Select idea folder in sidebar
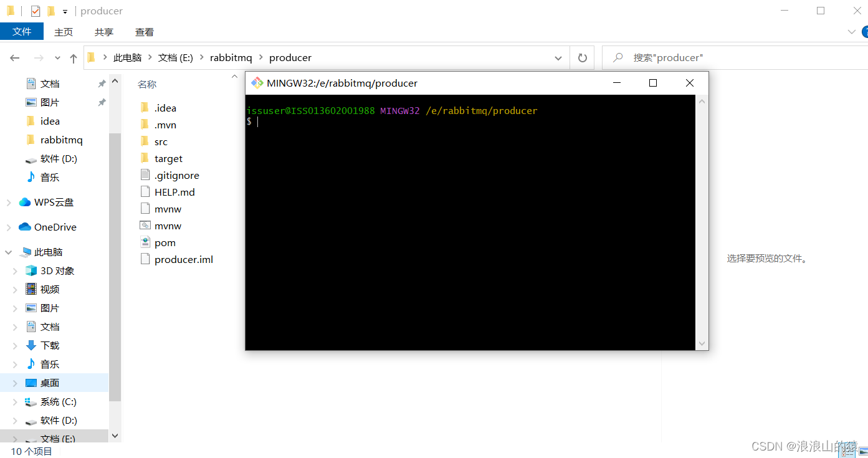 (x=50, y=121)
